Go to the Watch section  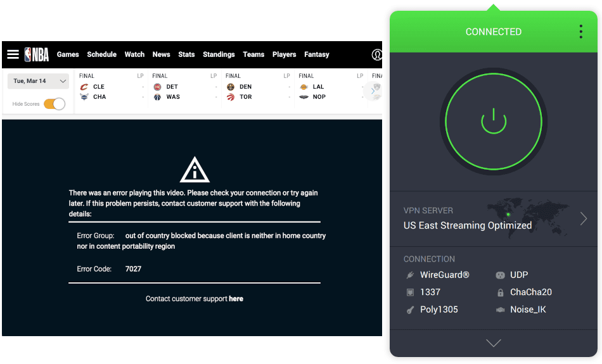134,54
